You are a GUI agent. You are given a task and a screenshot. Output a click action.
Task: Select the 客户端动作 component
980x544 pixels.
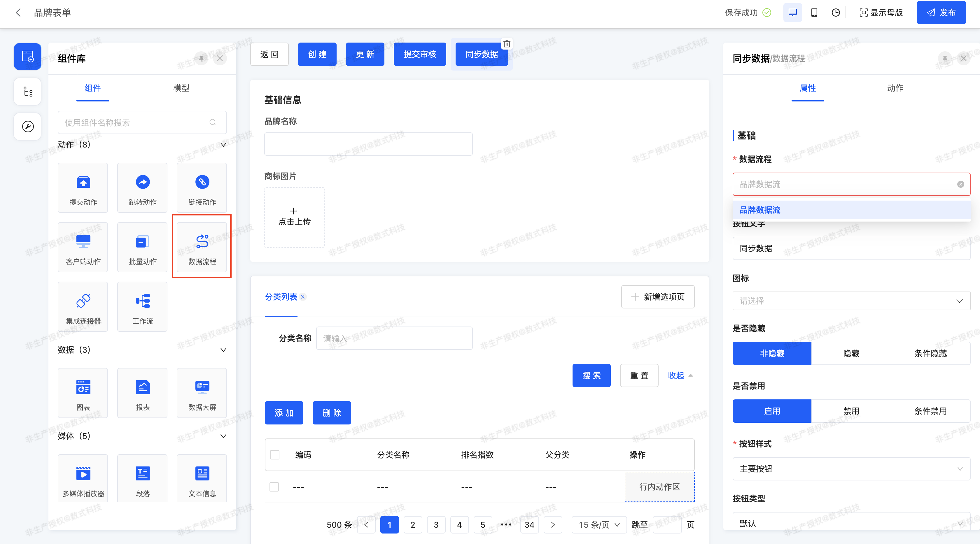83,247
